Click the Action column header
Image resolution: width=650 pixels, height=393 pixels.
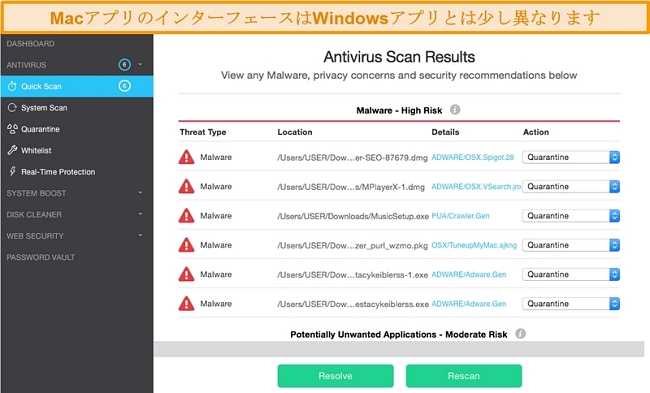[x=536, y=132]
